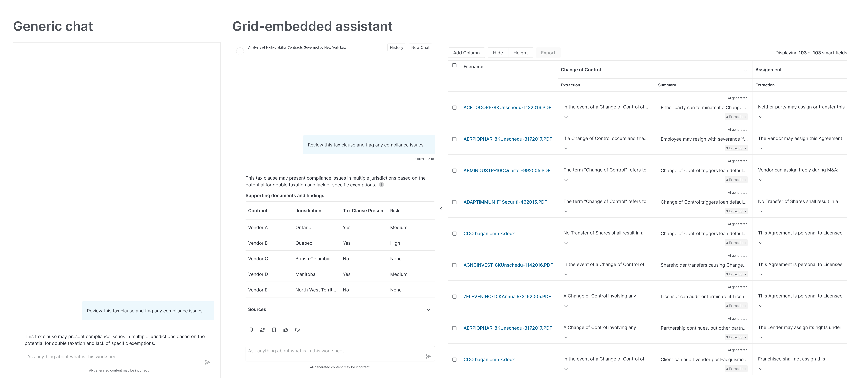Select the ABMINDUSTR-10QQuarter-992005.PDF row checkbox
The height and width of the screenshot is (391, 868).
pyautogui.click(x=454, y=171)
